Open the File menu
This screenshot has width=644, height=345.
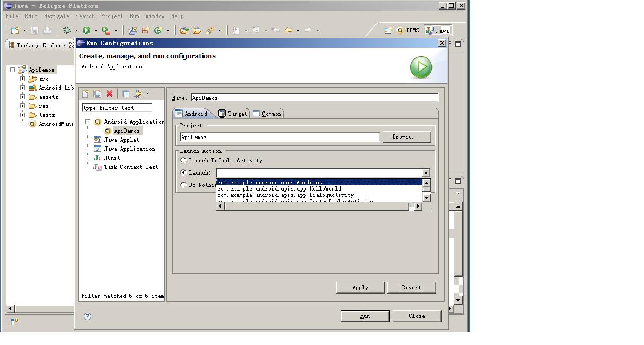click(12, 16)
